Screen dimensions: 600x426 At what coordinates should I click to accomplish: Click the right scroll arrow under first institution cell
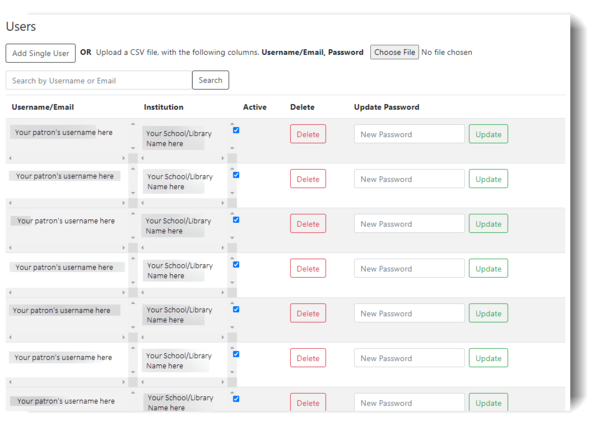(223, 158)
